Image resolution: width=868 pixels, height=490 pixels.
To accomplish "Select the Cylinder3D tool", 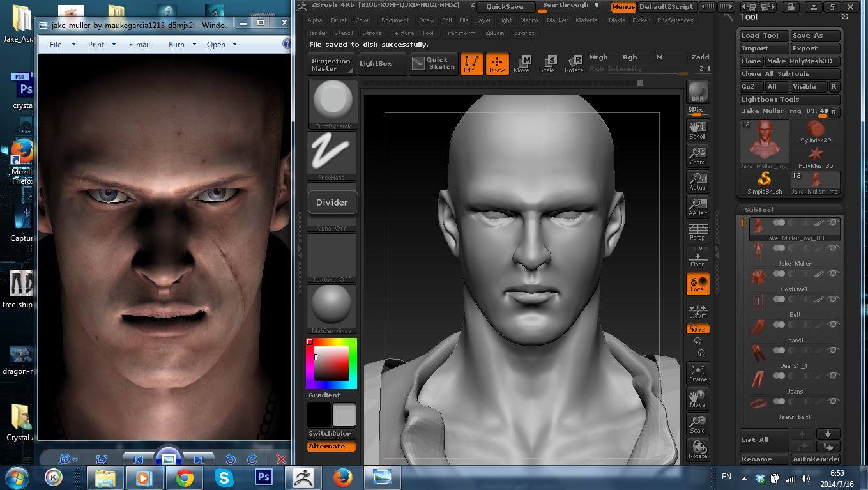I will click(x=816, y=132).
